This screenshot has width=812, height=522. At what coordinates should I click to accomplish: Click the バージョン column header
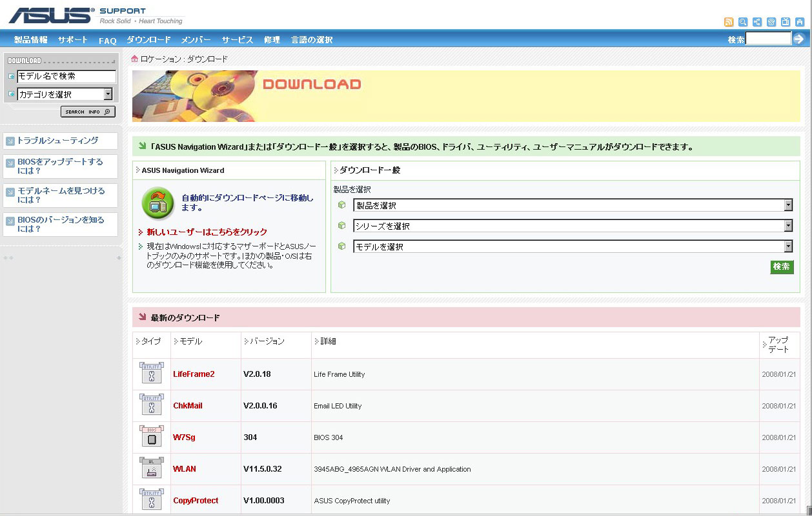pyautogui.click(x=267, y=341)
